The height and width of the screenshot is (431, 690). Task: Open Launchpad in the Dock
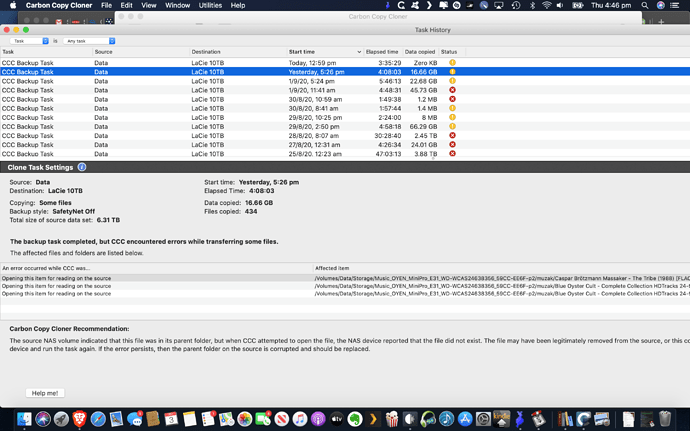(x=61, y=419)
